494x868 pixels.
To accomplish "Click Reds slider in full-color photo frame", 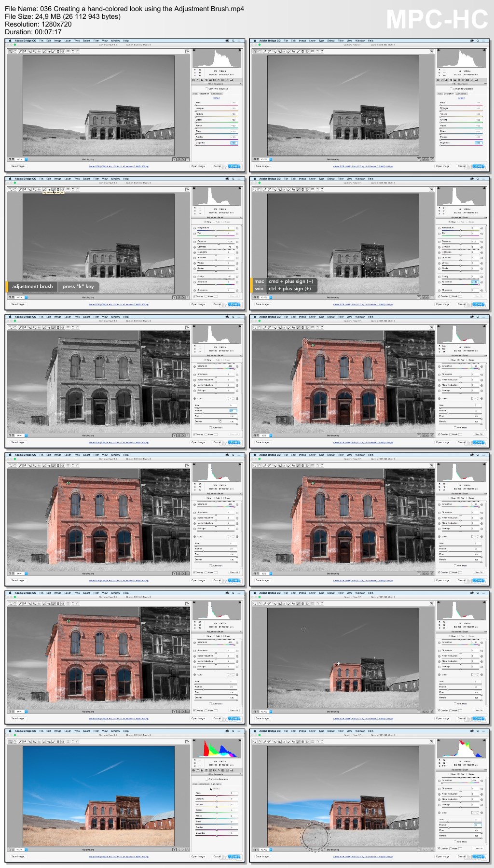I will 217,796.
